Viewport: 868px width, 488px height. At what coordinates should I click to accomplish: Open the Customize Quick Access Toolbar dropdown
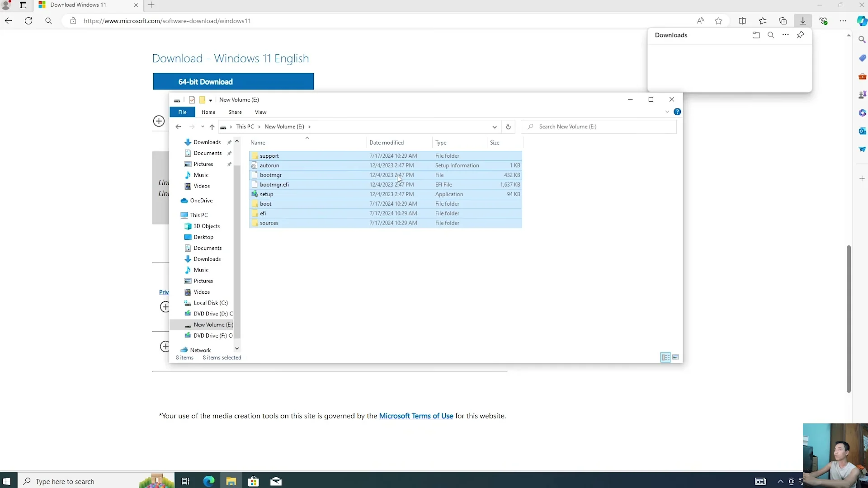coord(210,100)
